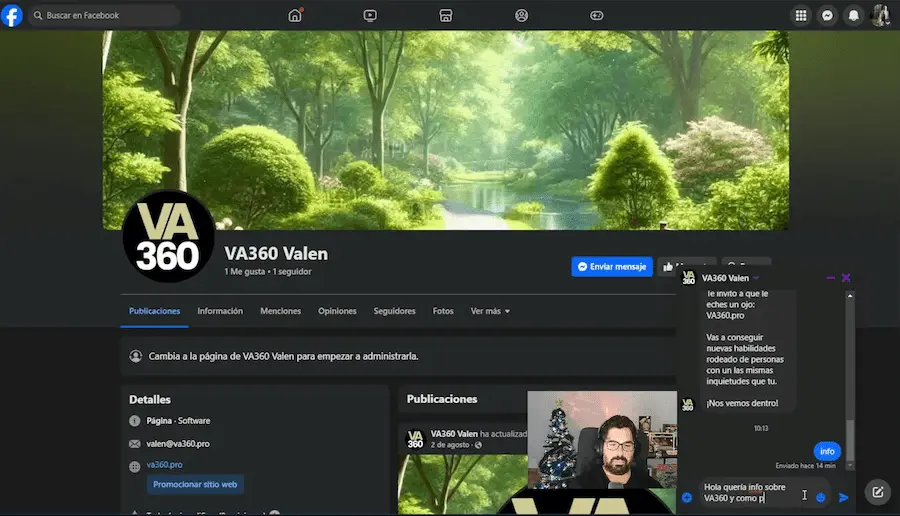The image size is (900, 516).
Task: Send the chat message with arrow icon
Action: click(844, 497)
